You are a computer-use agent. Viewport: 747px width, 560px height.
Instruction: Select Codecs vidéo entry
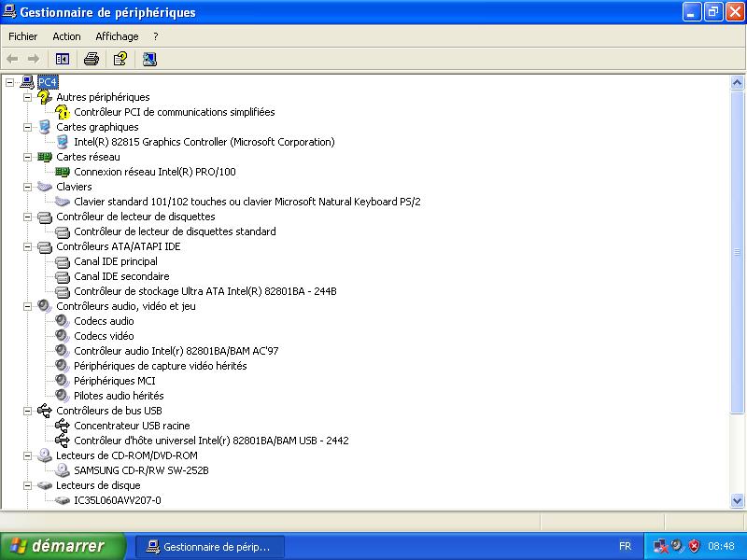click(x=104, y=336)
